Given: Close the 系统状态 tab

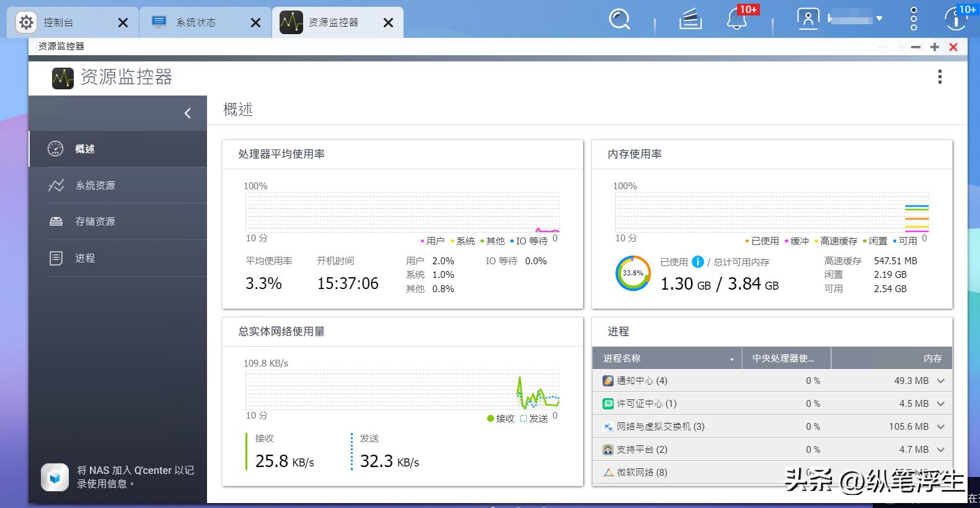Looking at the screenshot, I should (x=255, y=23).
